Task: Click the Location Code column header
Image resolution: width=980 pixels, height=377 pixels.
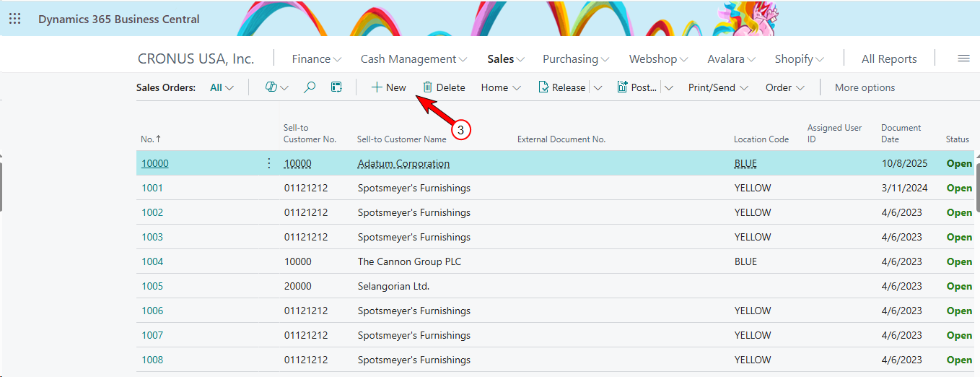Action: click(761, 139)
